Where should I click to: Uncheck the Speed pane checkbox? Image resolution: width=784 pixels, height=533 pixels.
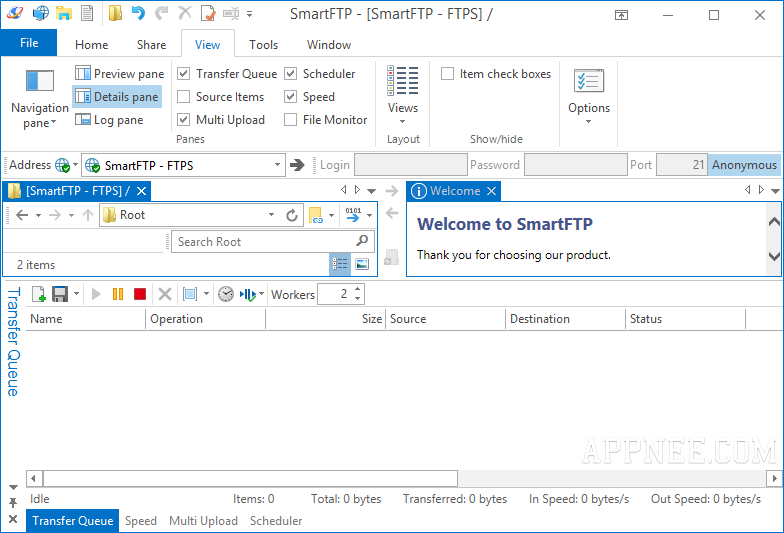point(290,96)
